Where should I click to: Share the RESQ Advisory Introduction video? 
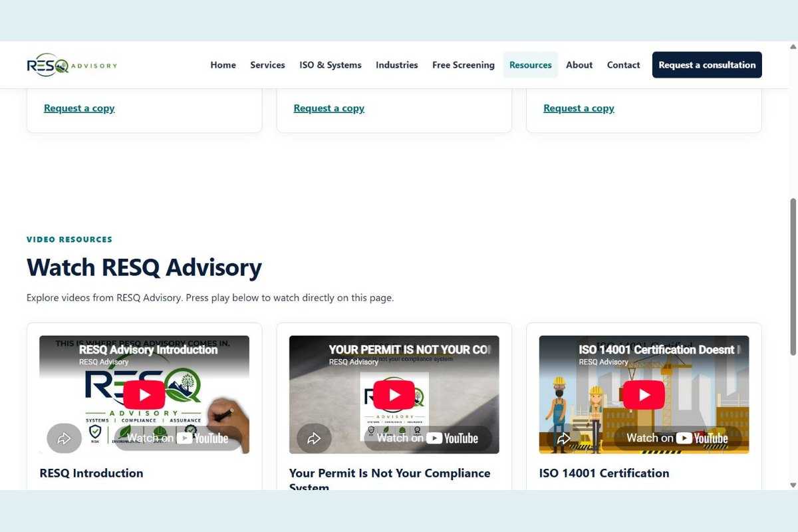point(64,438)
